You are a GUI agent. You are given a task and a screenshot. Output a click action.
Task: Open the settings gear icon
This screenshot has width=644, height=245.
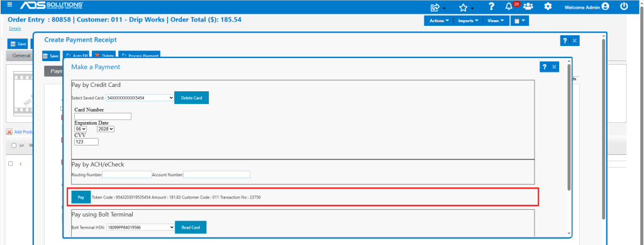click(548, 6)
